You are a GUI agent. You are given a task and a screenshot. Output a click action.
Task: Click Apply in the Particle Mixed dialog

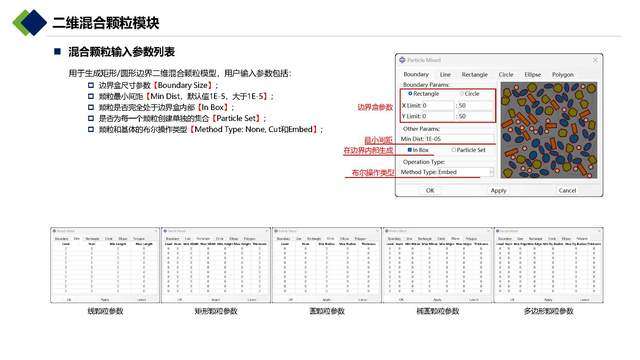(498, 191)
